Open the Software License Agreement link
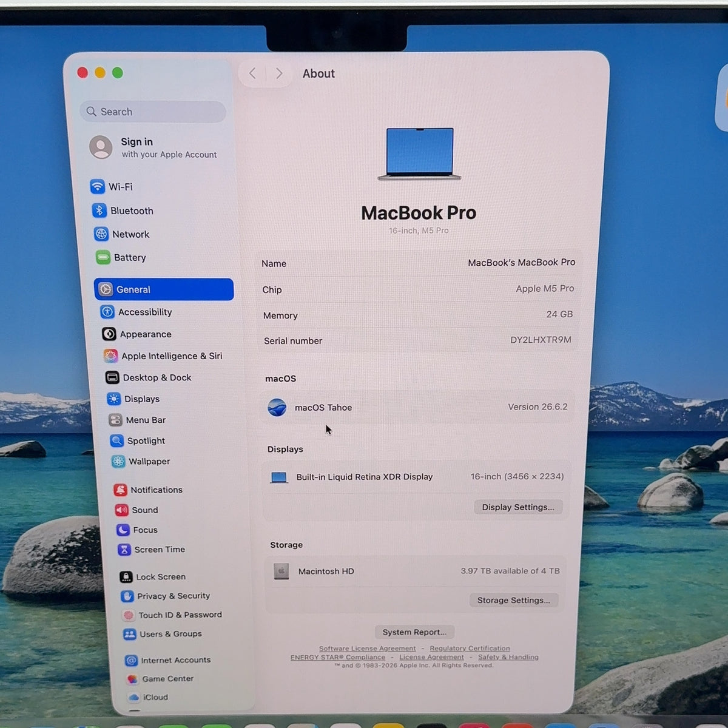728x728 pixels. (368, 649)
